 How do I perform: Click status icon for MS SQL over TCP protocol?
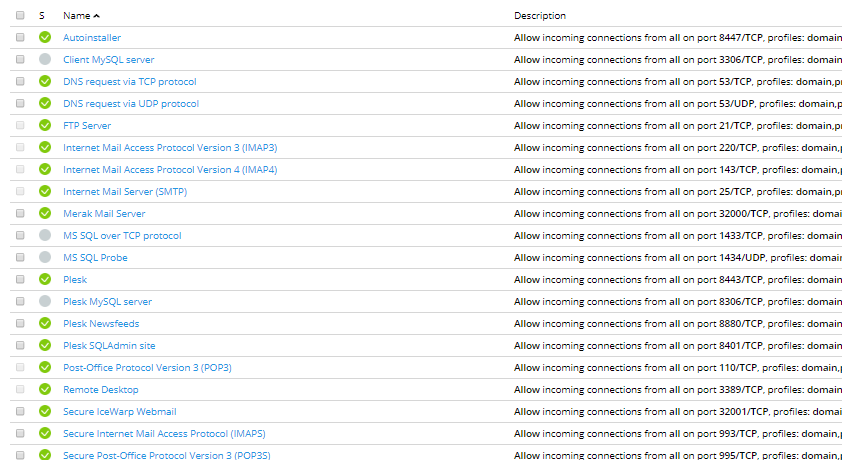click(44, 236)
